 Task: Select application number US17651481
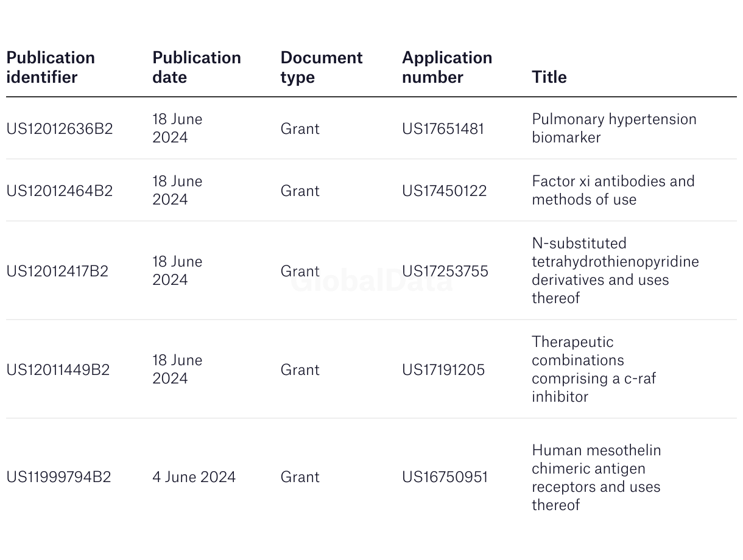443,128
